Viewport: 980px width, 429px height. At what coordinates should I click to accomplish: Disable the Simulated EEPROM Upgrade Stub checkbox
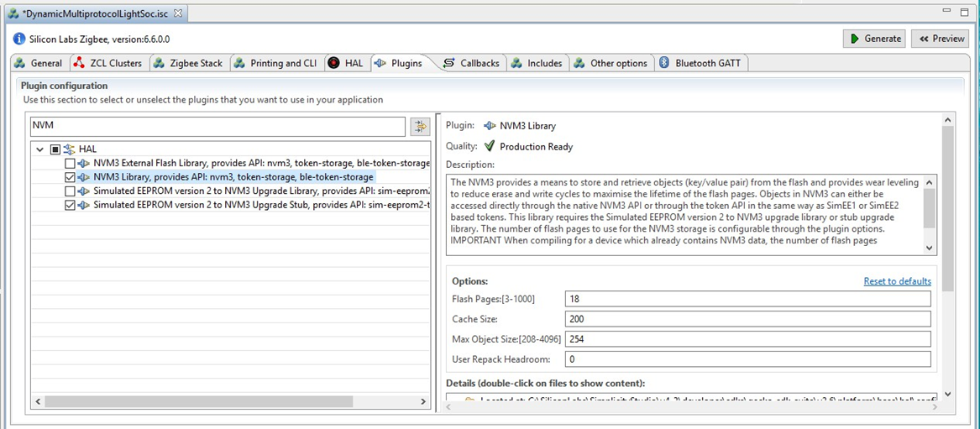(70, 205)
